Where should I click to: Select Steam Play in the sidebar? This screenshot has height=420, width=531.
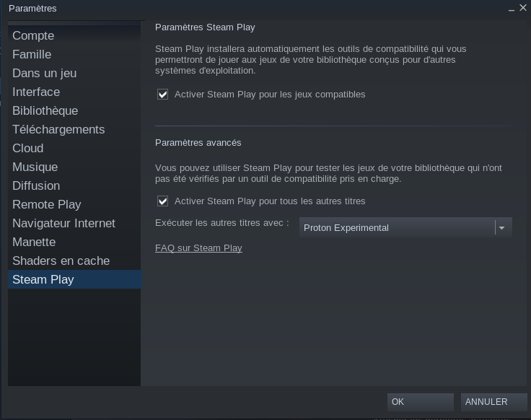point(43,279)
